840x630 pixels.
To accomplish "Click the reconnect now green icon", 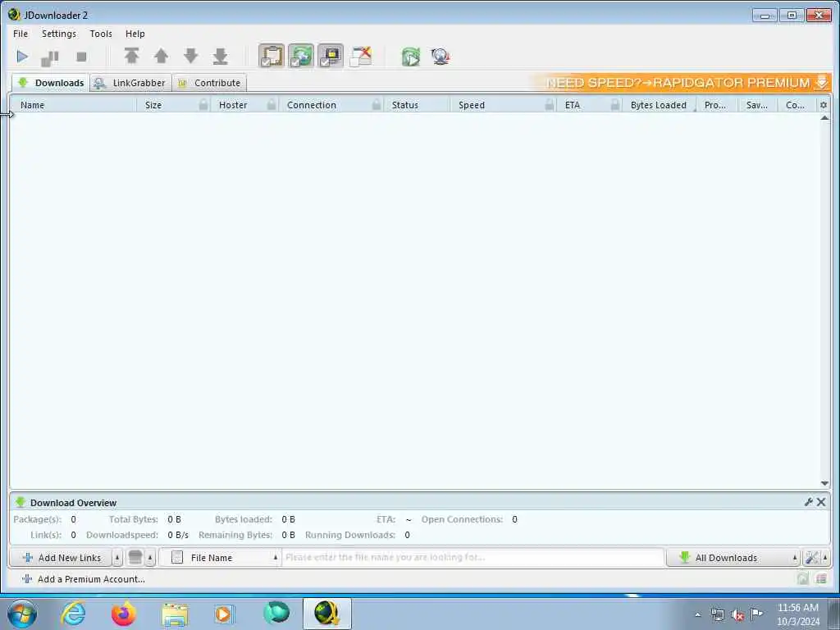I will (411, 57).
